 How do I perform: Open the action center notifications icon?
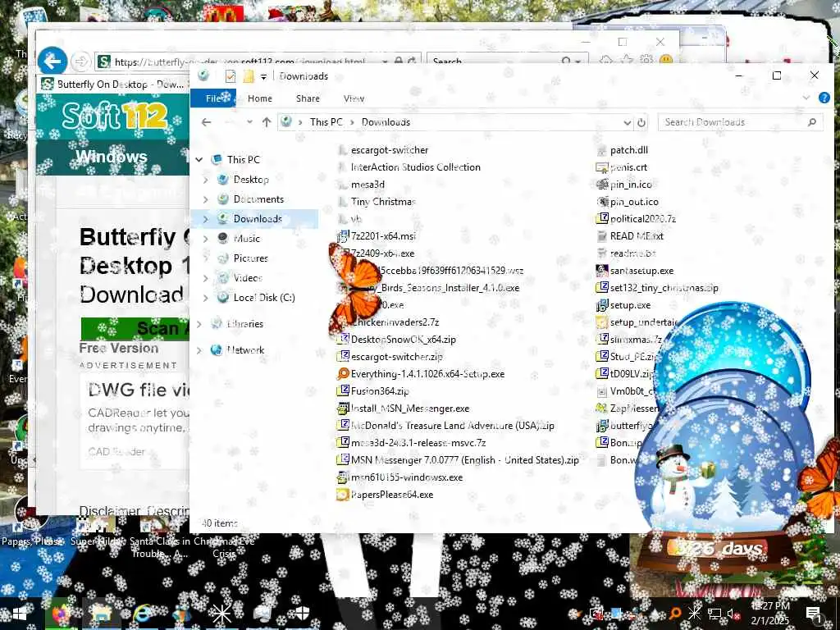tap(814, 614)
